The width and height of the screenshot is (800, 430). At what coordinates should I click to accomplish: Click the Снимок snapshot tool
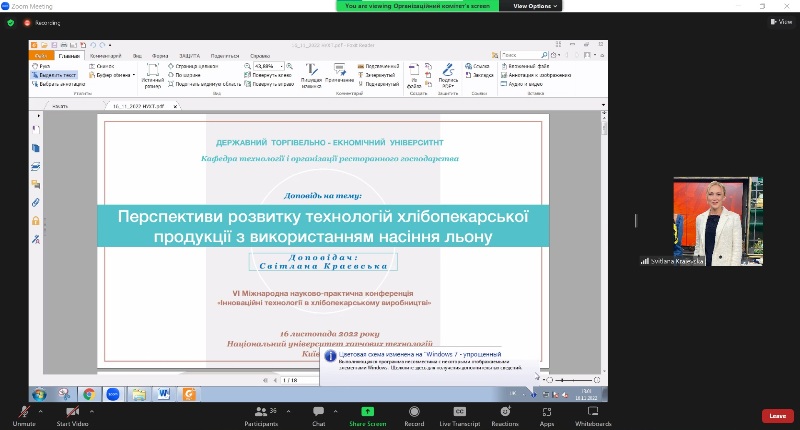click(102, 66)
